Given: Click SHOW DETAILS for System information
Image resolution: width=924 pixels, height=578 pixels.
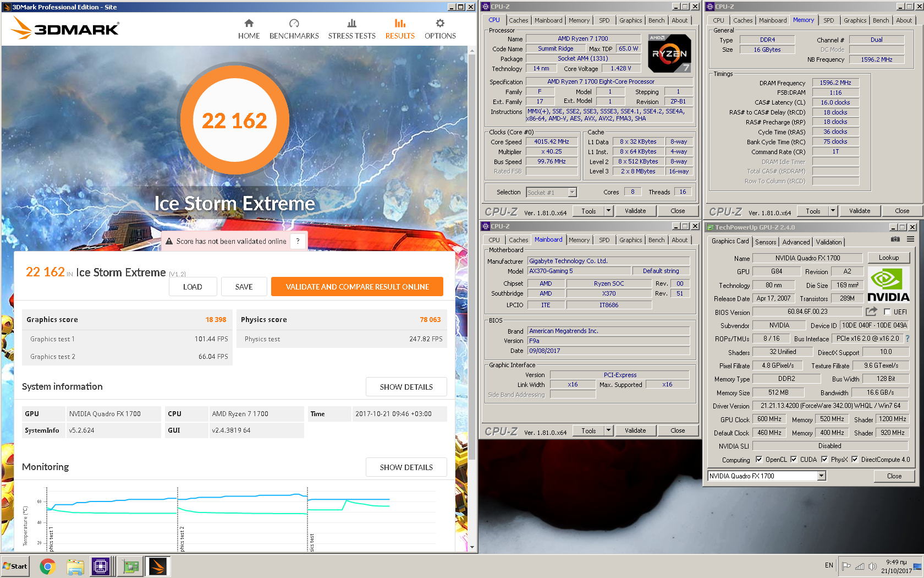Looking at the screenshot, I should click(406, 387).
